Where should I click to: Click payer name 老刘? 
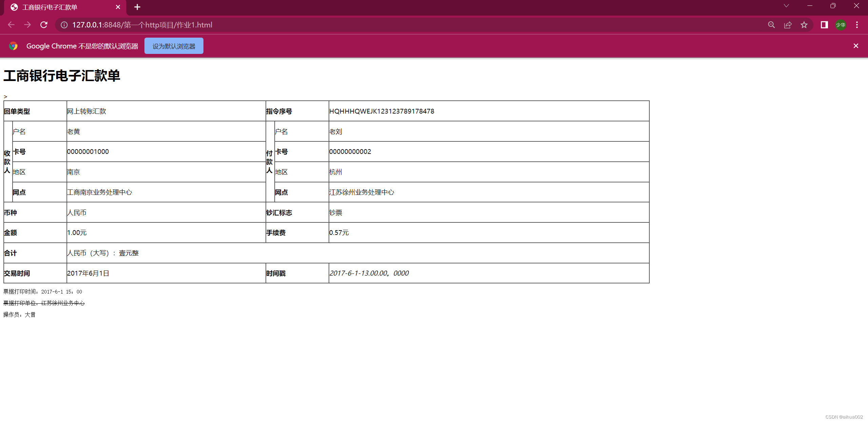[336, 132]
